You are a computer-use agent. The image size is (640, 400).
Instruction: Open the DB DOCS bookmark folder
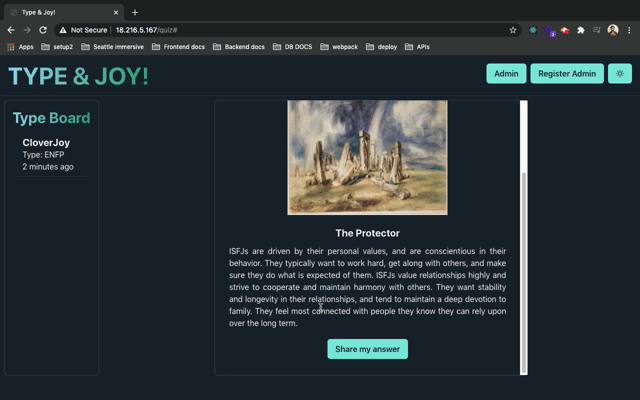293,47
